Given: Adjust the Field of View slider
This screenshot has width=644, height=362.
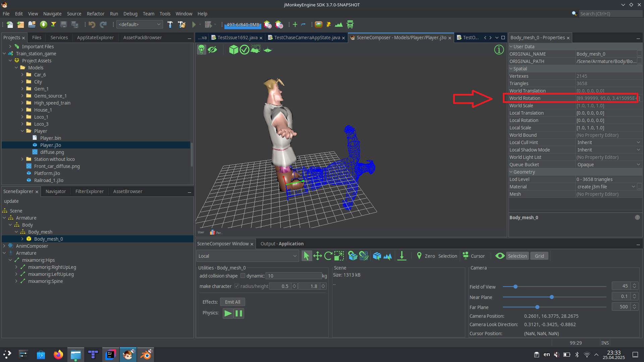Looking at the screenshot, I should pyautogui.click(x=516, y=287).
